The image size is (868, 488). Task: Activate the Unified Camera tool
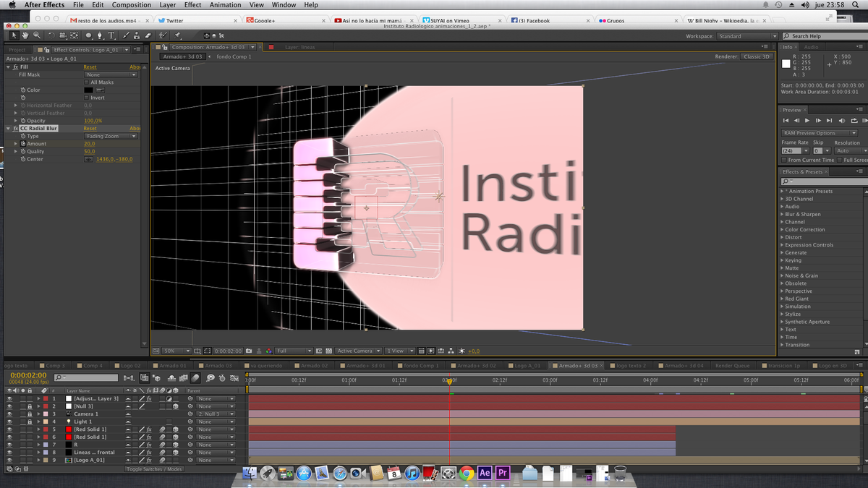(61, 35)
